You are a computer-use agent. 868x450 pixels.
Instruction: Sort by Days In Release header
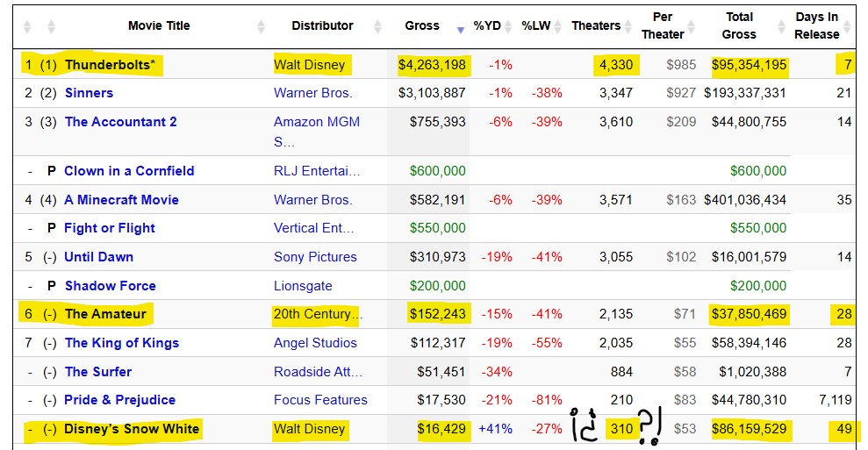(x=816, y=25)
